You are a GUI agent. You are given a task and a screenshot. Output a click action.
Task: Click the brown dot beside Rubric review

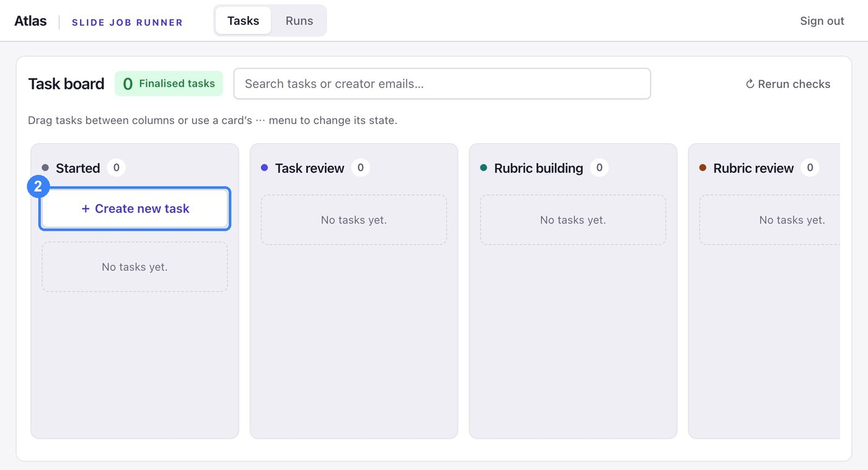(702, 167)
